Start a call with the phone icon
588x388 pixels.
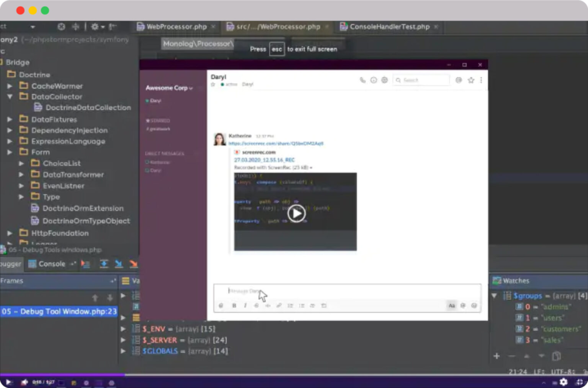point(362,80)
